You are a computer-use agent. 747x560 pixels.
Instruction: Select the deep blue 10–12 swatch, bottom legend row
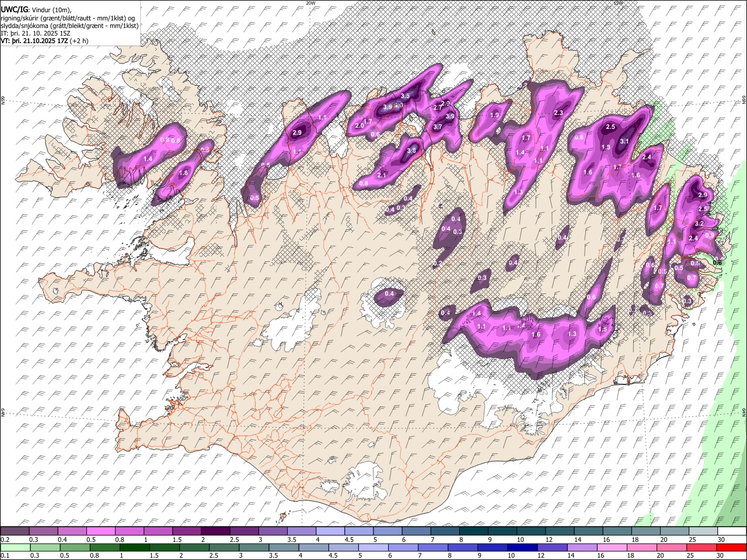point(522,547)
